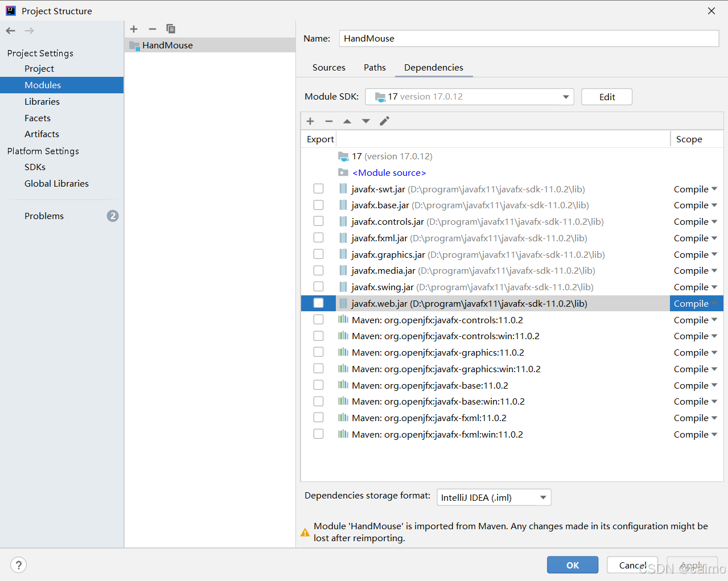Click the <Module source> entry

pos(389,172)
